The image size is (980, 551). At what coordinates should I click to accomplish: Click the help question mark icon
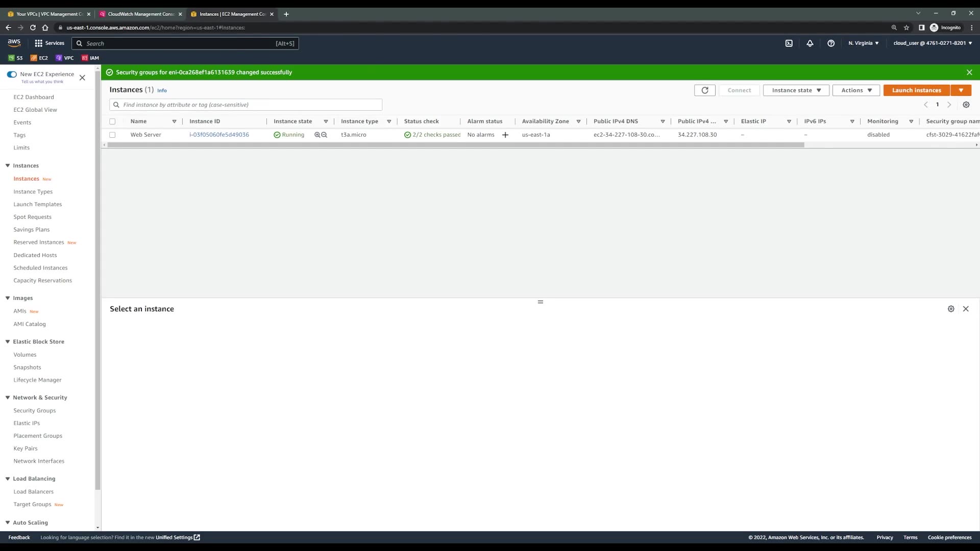pos(831,43)
